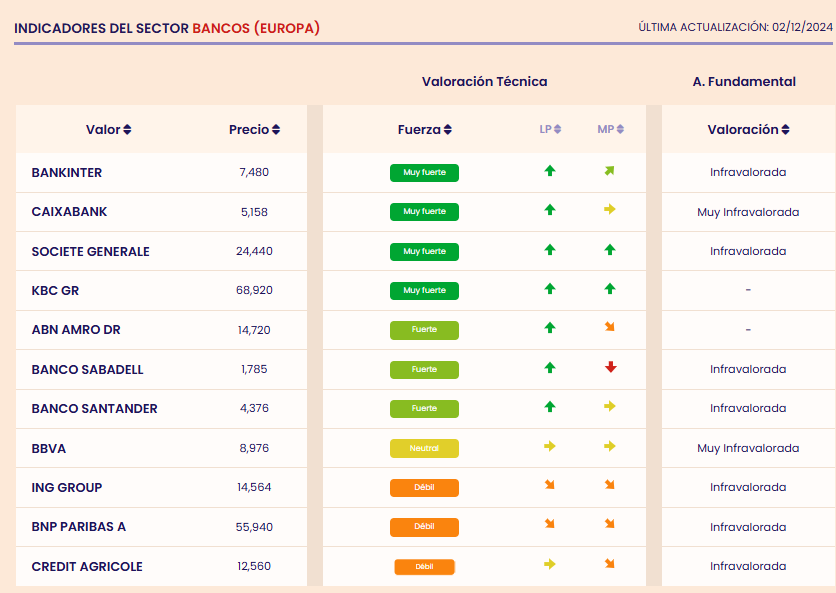Click Banco Sabadell's red medium-term down arrow

(x=610, y=368)
